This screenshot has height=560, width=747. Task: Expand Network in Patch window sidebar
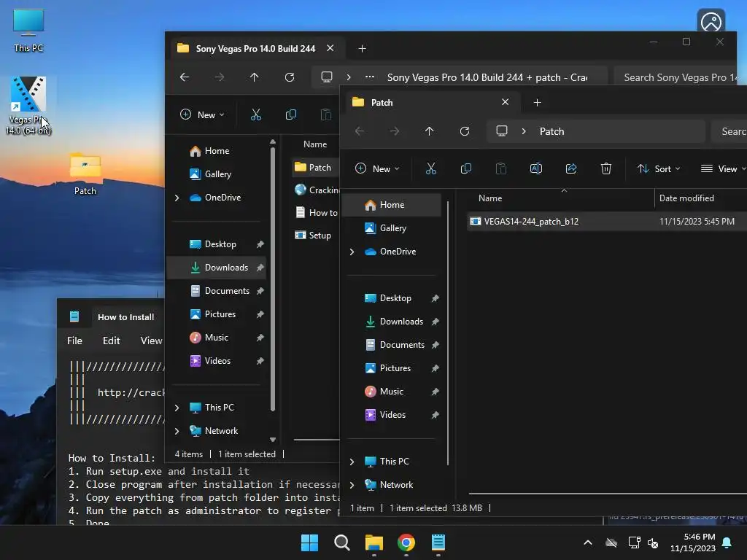352,485
